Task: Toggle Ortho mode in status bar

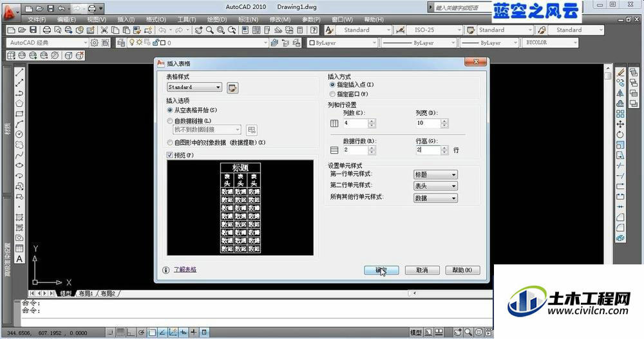Action: 131,332
